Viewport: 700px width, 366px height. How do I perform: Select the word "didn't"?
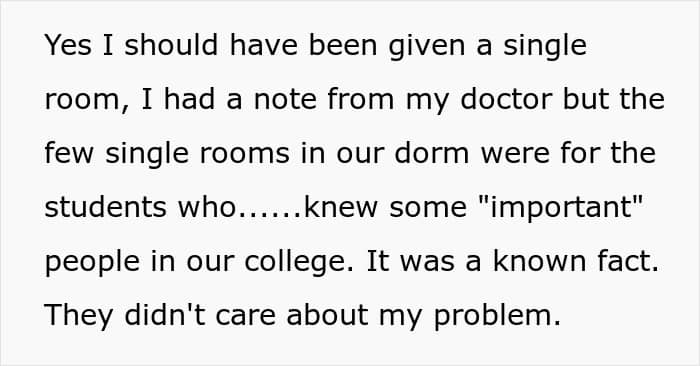coord(165,316)
